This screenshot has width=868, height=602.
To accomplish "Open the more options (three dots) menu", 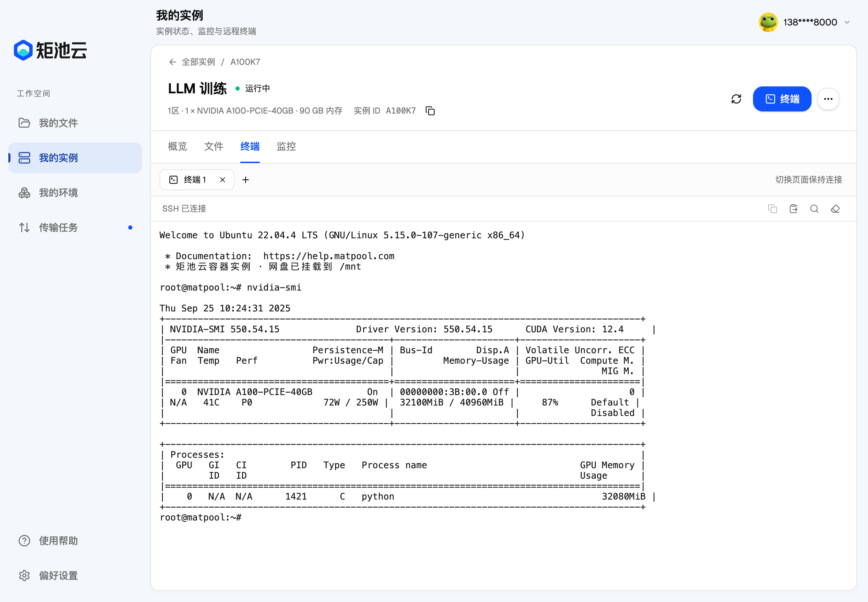I will 828,99.
